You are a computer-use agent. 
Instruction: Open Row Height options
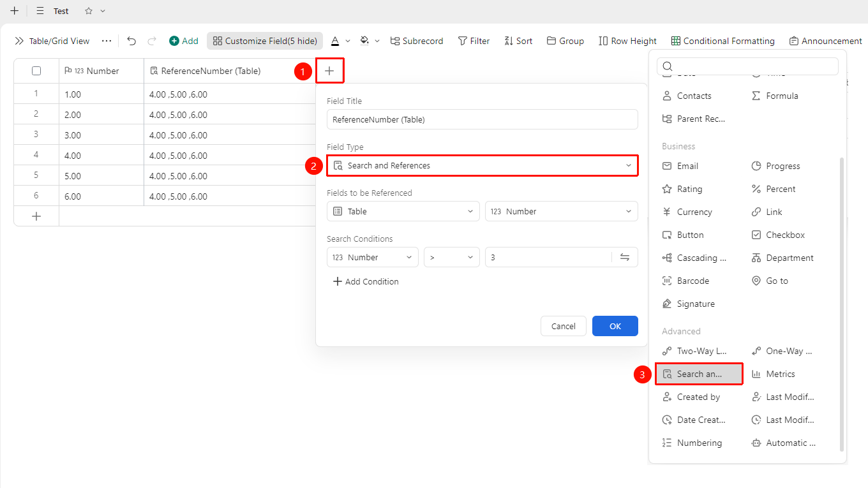[x=627, y=41]
